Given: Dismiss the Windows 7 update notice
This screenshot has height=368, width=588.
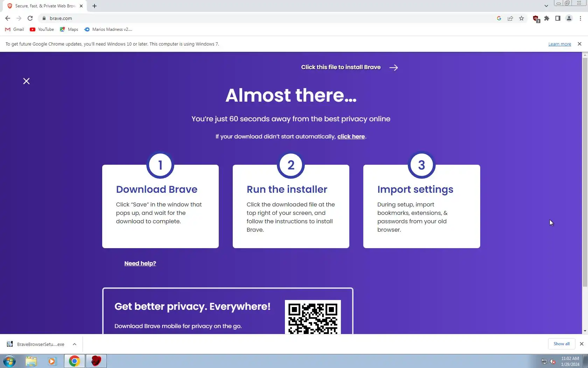Looking at the screenshot, I should 580,44.
